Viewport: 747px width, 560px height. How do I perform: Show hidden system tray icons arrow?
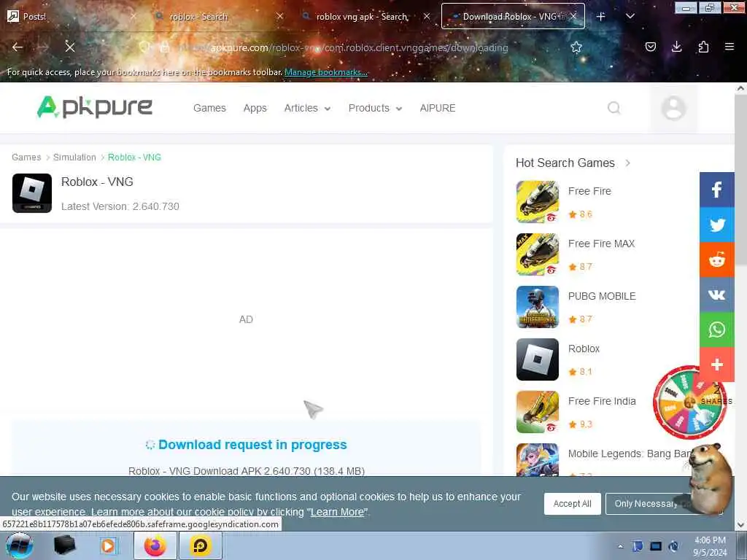point(620,546)
